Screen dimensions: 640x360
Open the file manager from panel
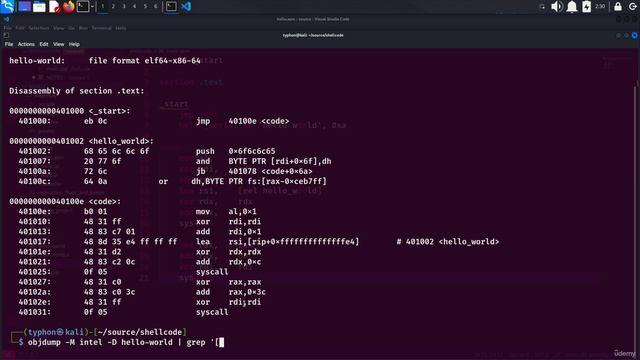39,6
